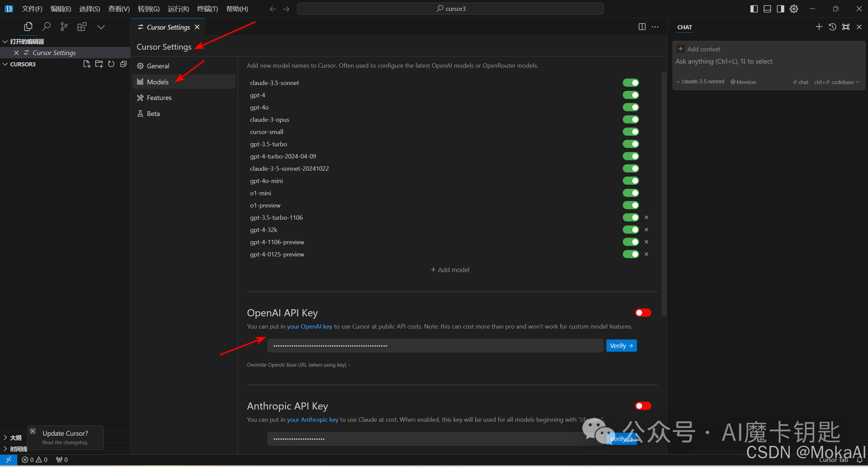Go forward with right arrow
This screenshot has width=868, height=467.
tap(286, 9)
